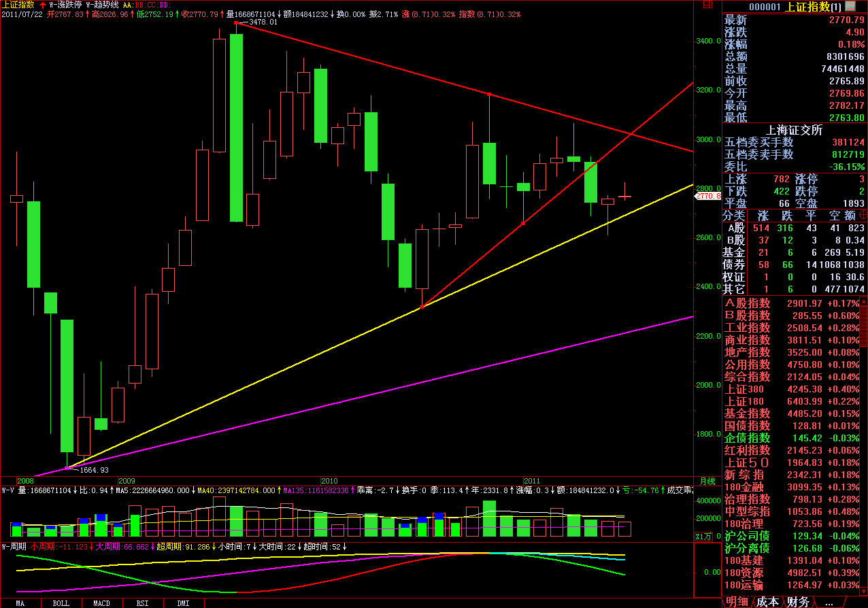The height and width of the screenshot is (608, 868).
Task: Expand more tabs with the ellipsis
Action: click(829, 602)
